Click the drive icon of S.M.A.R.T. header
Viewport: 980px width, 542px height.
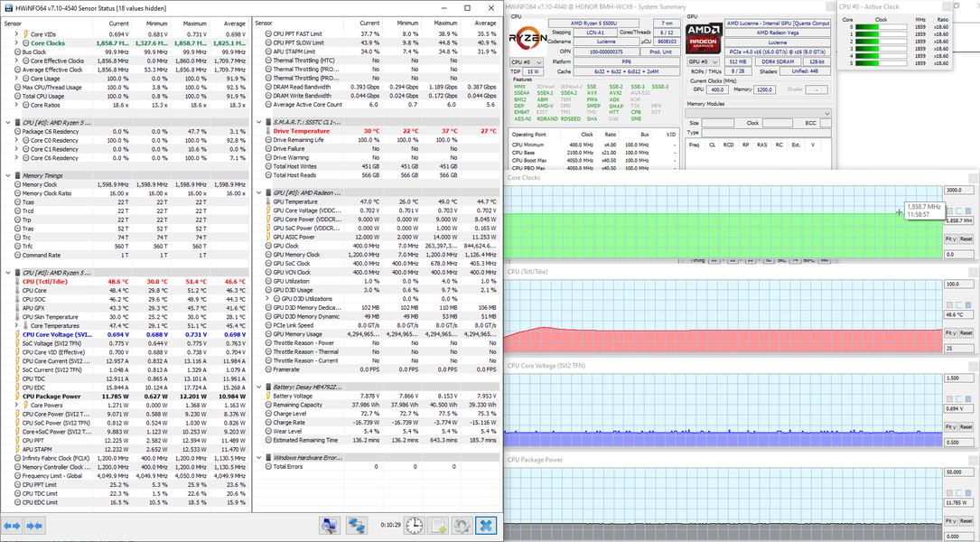268,122
